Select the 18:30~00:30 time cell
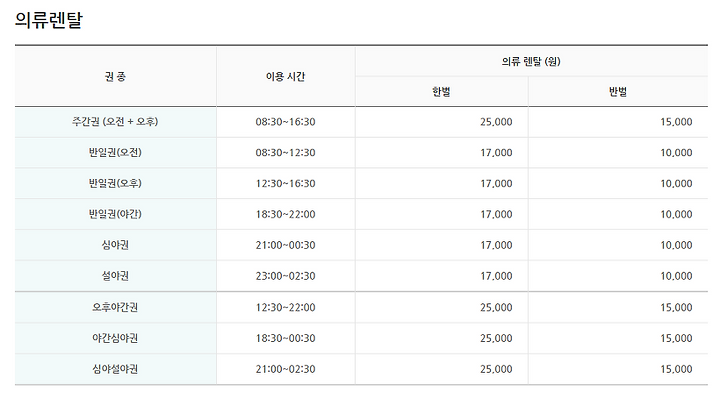 click(286, 338)
